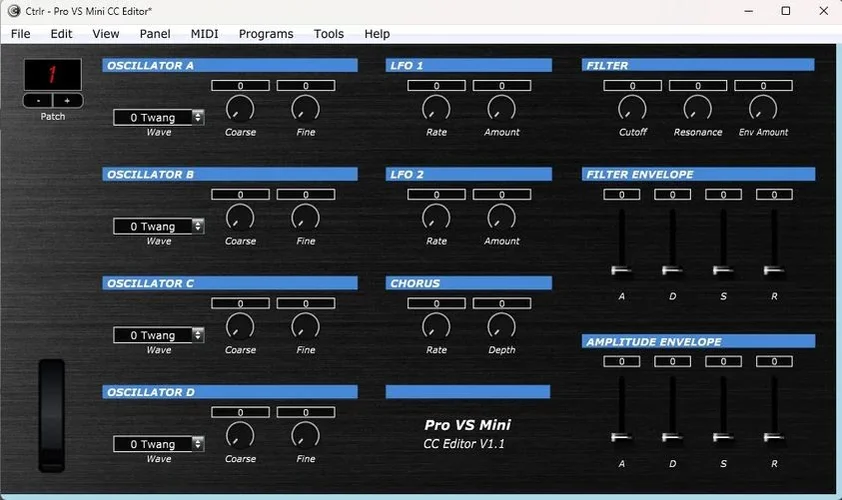Open the Edit menu
Image resolution: width=842 pixels, height=500 pixels.
click(x=61, y=34)
